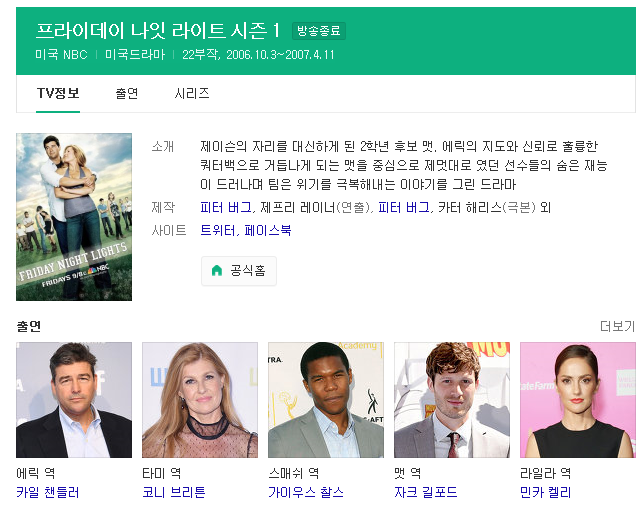Click the 미국 NBC header text
Screen dimensions: 644x512
[x=61, y=55]
